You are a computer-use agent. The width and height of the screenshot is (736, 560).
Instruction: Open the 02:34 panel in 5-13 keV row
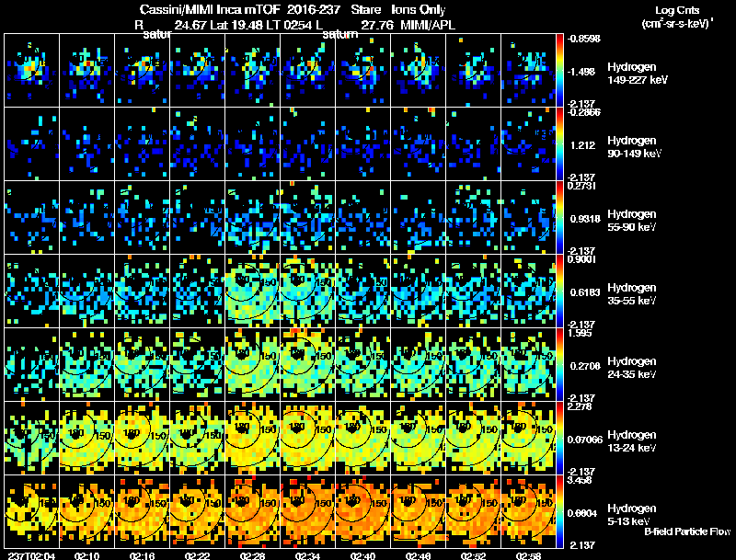tap(307, 511)
